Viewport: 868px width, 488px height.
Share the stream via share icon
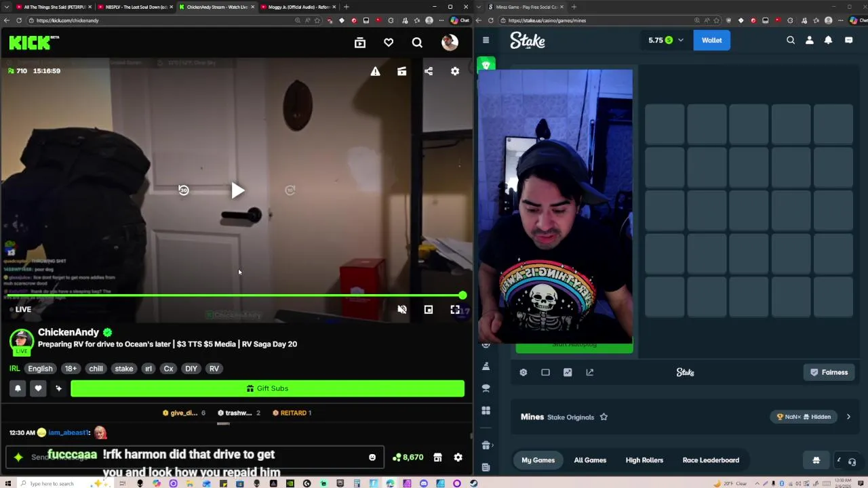[x=429, y=71]
